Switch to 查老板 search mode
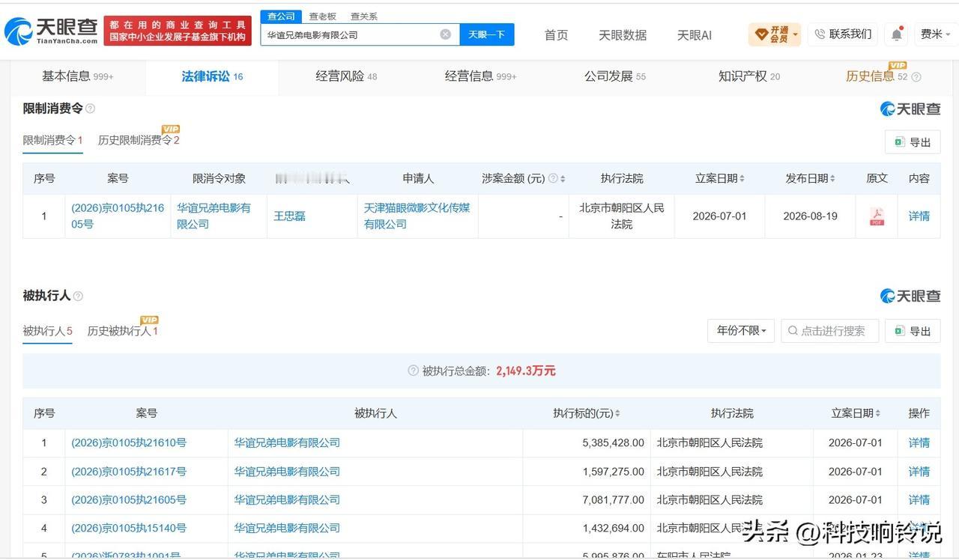The height and width of the screenshot is (560, 959). point(323,16)
